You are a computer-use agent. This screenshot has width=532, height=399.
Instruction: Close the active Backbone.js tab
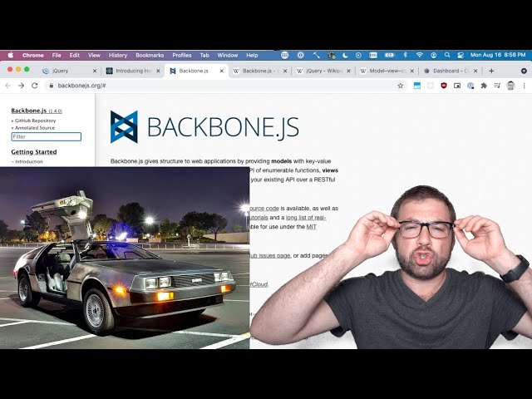pos(222,71)
